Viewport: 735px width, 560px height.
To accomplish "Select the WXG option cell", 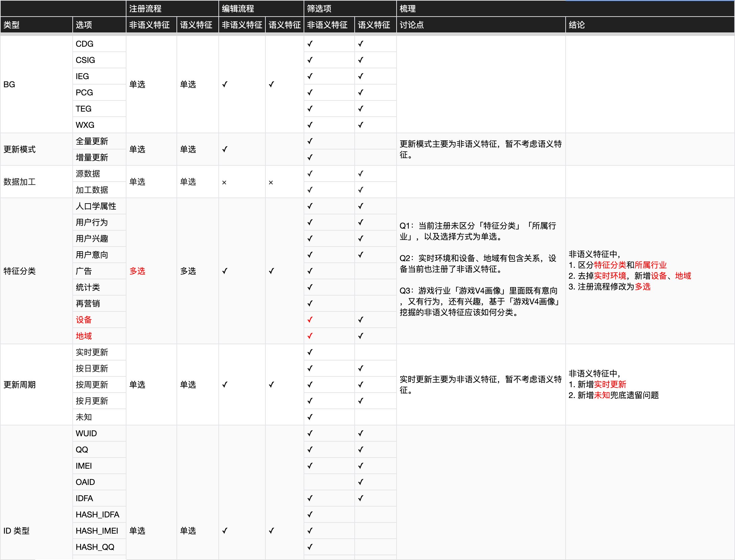I will (x=99, y=125).
